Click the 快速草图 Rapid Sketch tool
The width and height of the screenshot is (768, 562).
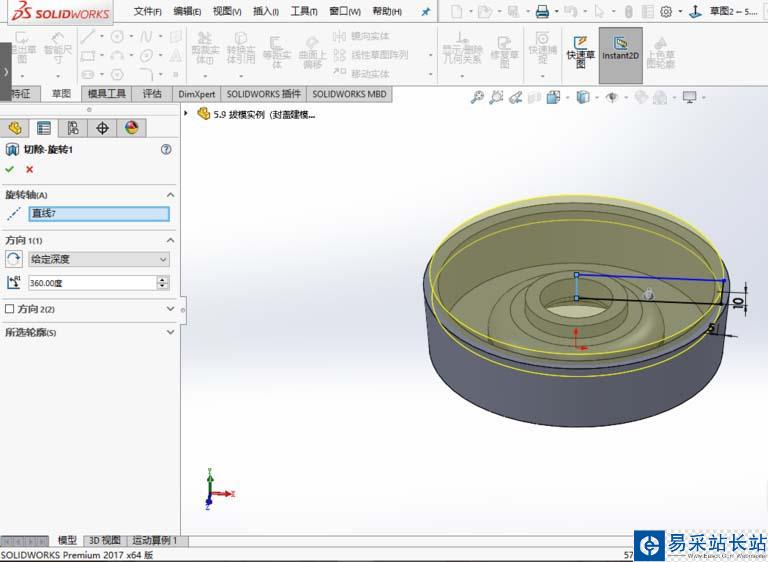(580, 52)
